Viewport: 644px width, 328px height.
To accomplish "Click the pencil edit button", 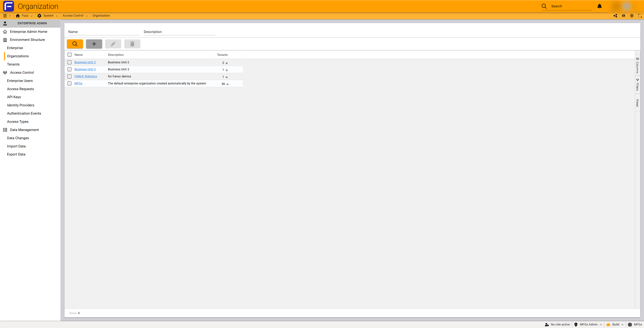I will [113, 44].
